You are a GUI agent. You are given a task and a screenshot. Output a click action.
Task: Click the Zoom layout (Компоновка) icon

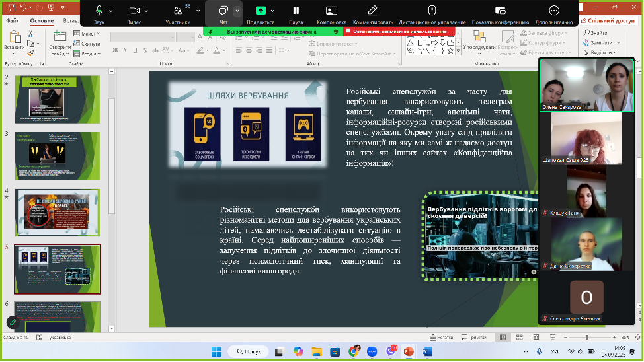(x=331, y=11)
